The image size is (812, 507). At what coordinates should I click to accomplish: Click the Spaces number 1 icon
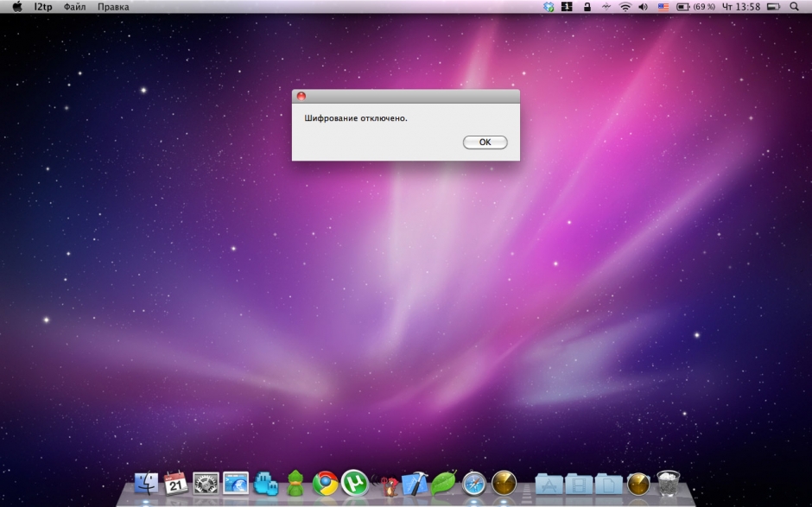(567, 7)
